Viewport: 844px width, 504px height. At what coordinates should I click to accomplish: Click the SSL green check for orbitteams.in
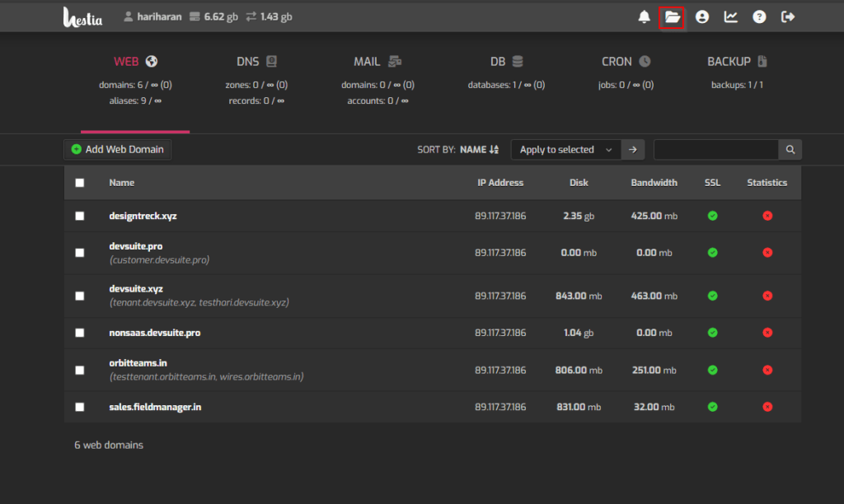[x=713, y=370]
